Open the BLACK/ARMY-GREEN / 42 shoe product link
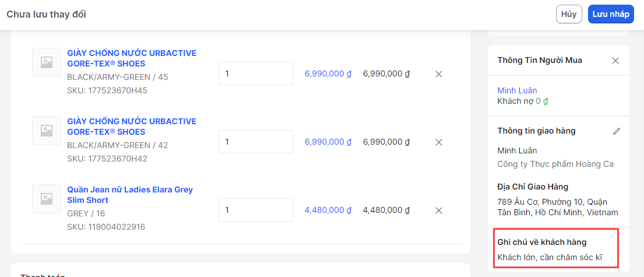The image size is (644, 277). 132,127
